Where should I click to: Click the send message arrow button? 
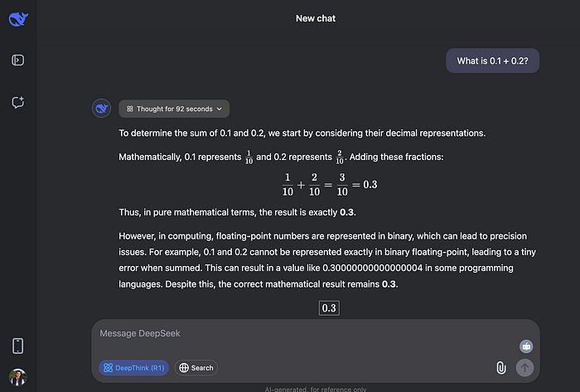point(524,368)
